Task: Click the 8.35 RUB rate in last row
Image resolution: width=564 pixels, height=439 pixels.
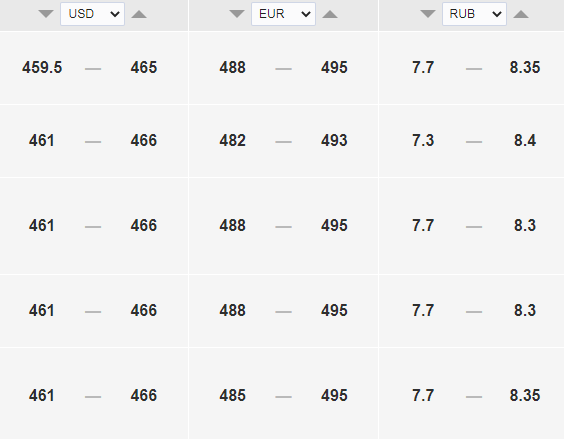Action: [x=525, y=395]
